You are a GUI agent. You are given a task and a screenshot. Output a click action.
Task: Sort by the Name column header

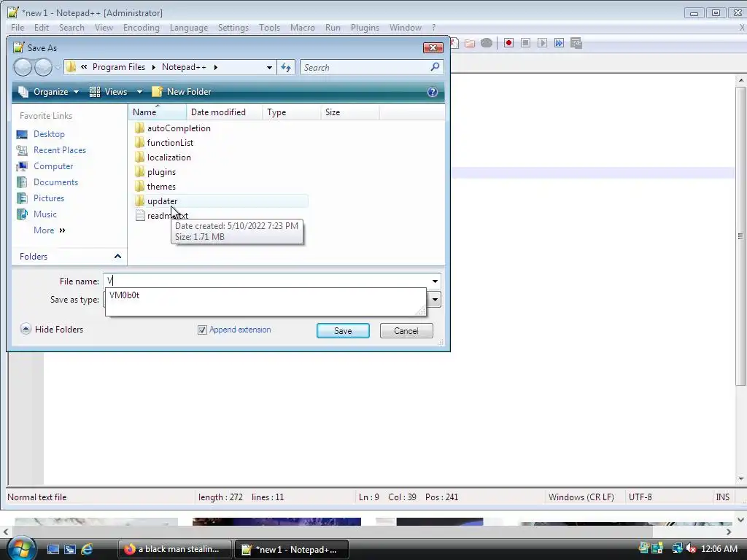point(158,112)
